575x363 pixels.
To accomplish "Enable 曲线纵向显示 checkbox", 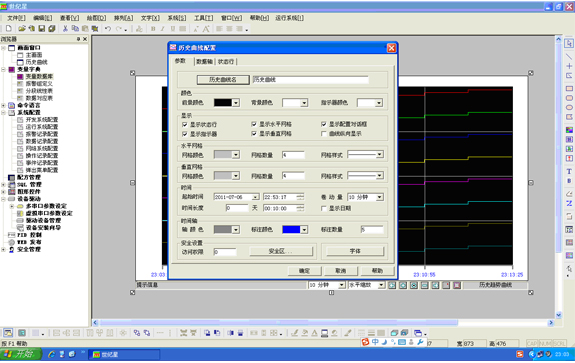I will pyautogui.click(x=323, y=133).
